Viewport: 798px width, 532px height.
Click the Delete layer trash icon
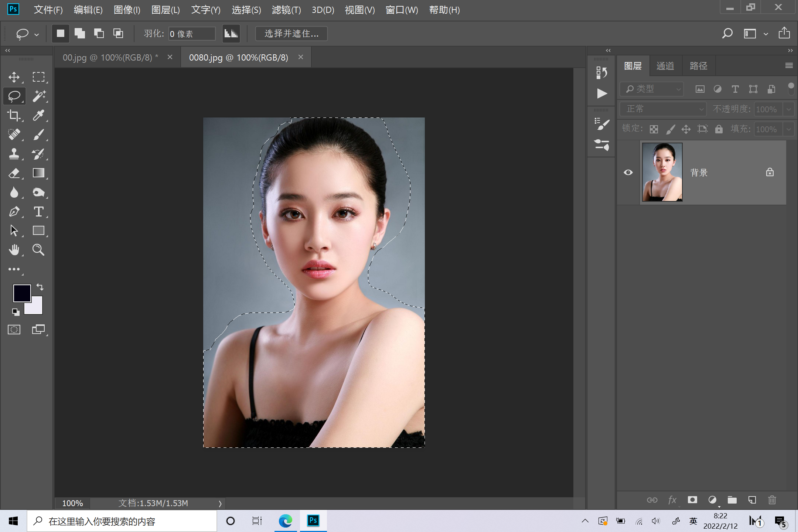(x=772, y=500)
